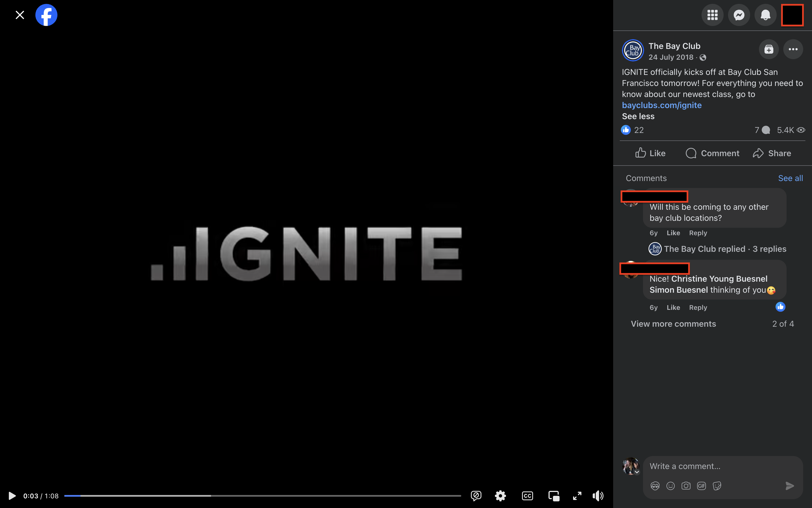Open video settings gear
The height and width of the screenshot is (508, 812).
500,496
